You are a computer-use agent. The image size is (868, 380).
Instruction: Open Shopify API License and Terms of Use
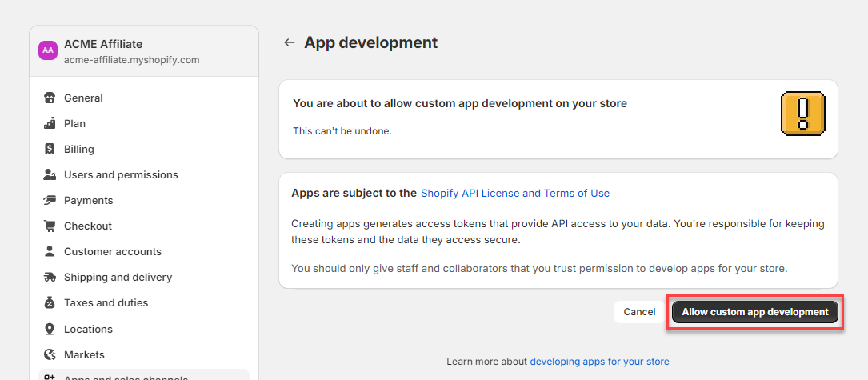pos(515,194)
